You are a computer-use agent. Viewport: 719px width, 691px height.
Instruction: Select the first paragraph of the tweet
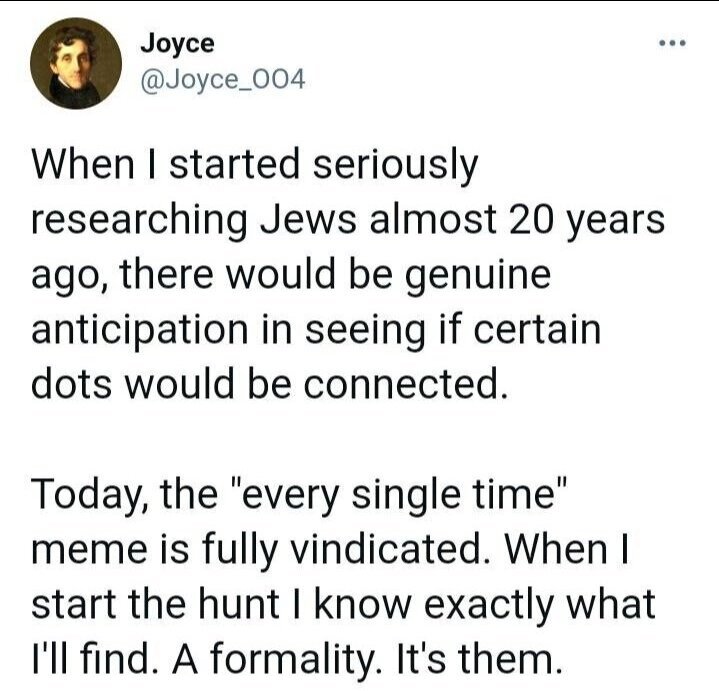tap(348, 274)
